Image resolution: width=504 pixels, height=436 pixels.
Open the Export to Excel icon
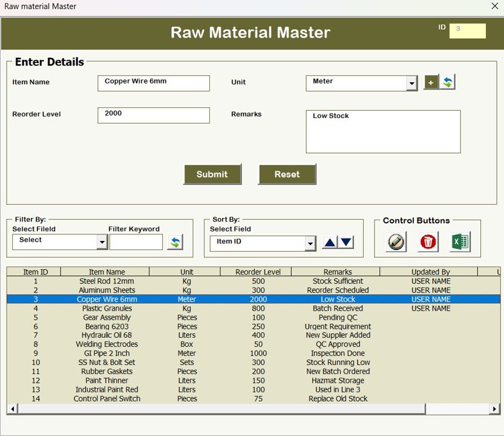pos(460,242)
